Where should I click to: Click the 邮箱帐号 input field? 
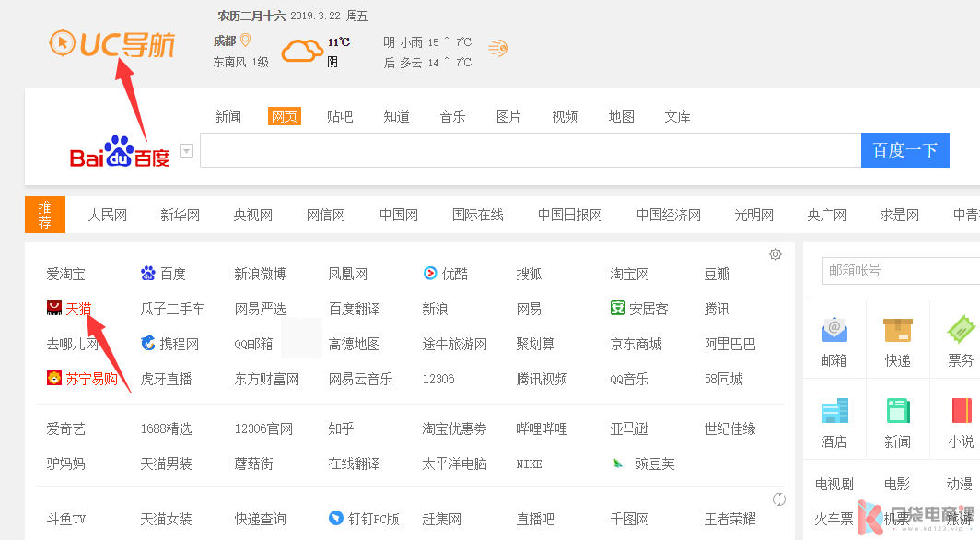(x=898, y=270)
